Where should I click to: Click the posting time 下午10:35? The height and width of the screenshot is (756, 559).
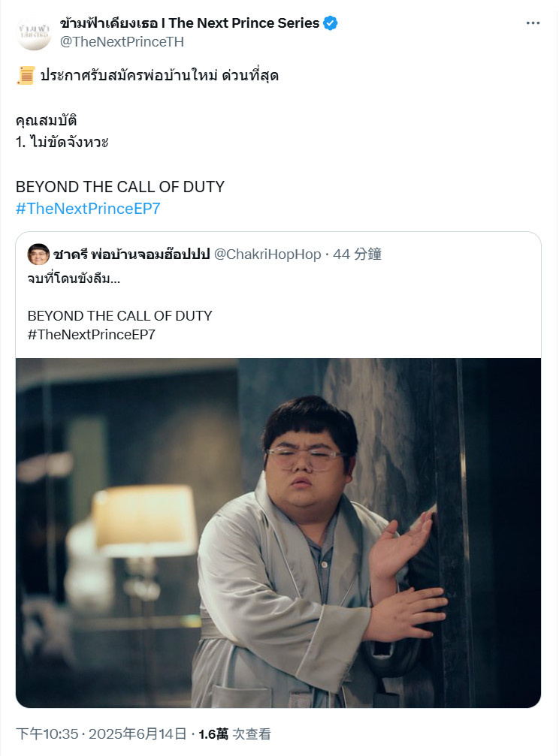point(47,733)
